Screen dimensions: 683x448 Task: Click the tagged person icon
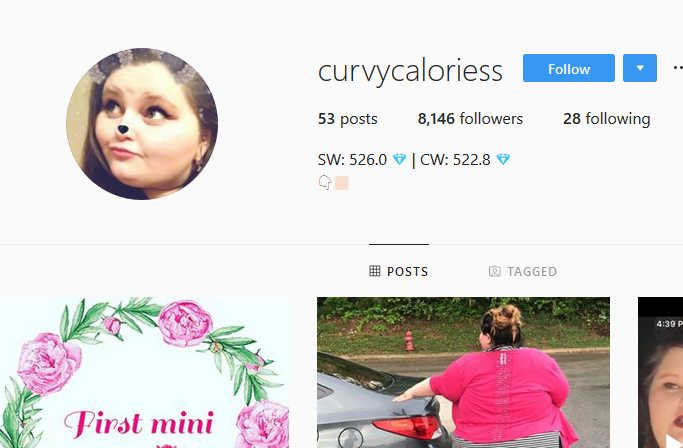494,271
